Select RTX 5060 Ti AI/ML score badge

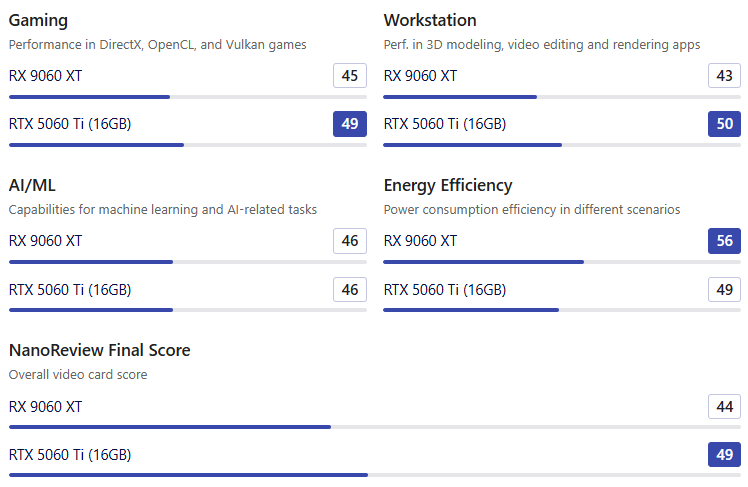(350, 290)
